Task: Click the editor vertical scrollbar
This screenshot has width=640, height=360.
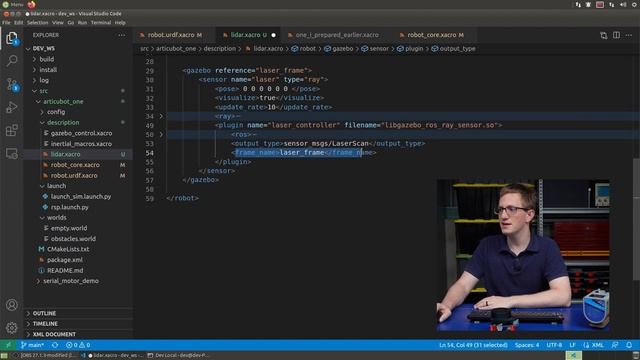Action: 636,219
